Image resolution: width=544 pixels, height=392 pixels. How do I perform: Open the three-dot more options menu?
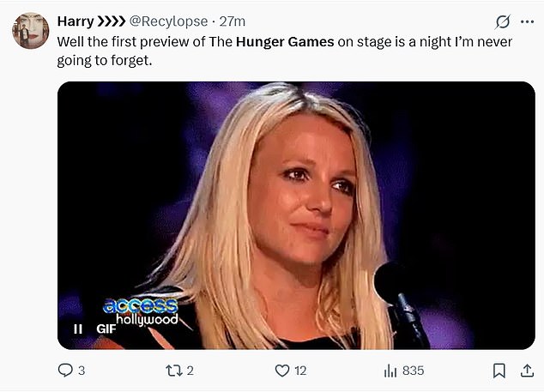click(527, 21)
